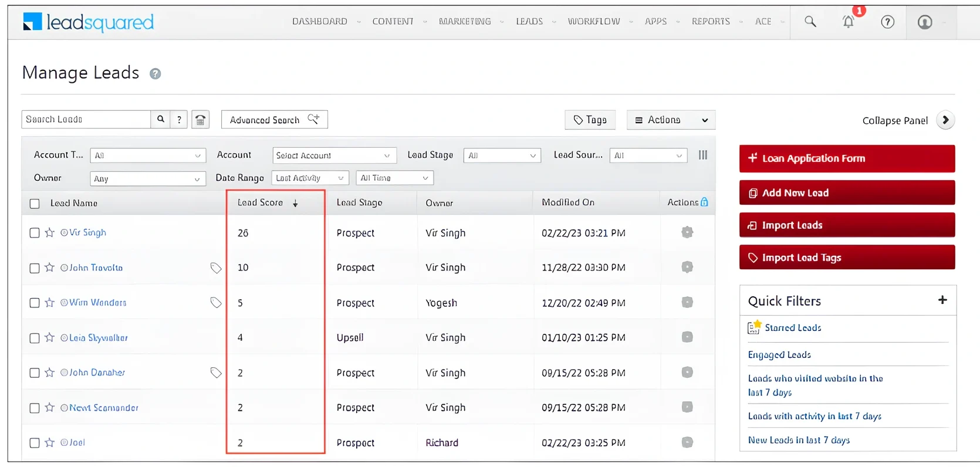Viewport: 980px width, 467px height.
Task: Click the Add New Lead button
Action: pos(847,193)
